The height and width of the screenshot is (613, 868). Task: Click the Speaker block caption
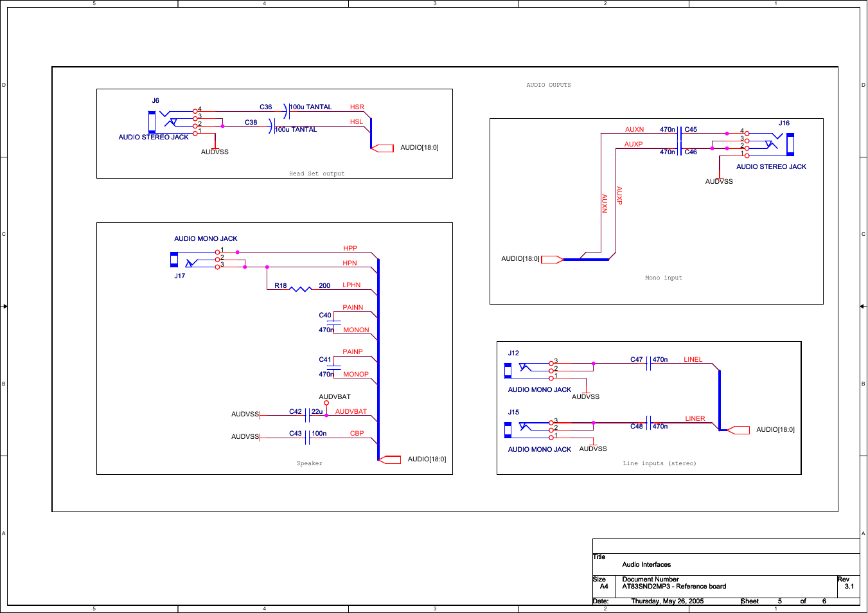pos(310,463)
